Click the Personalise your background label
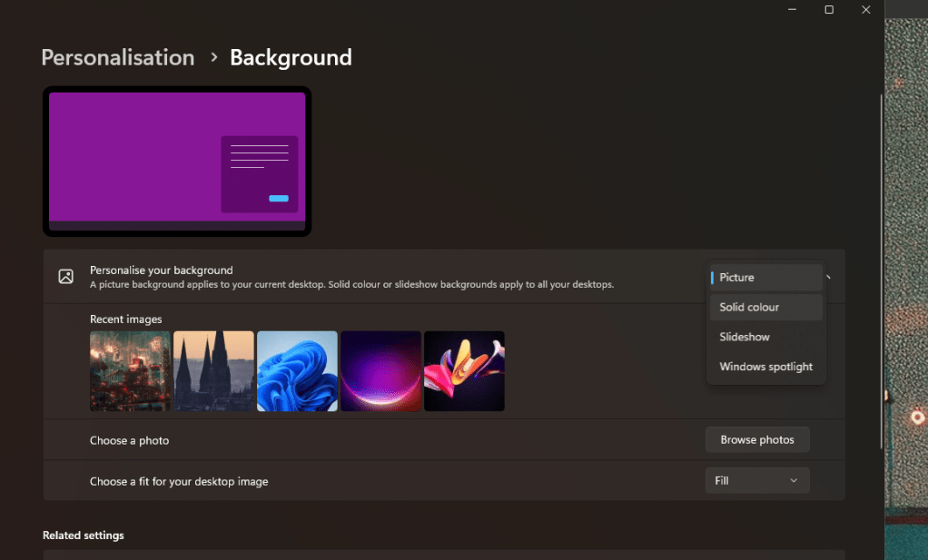928x560 pixels. click(x=162, y=270)
